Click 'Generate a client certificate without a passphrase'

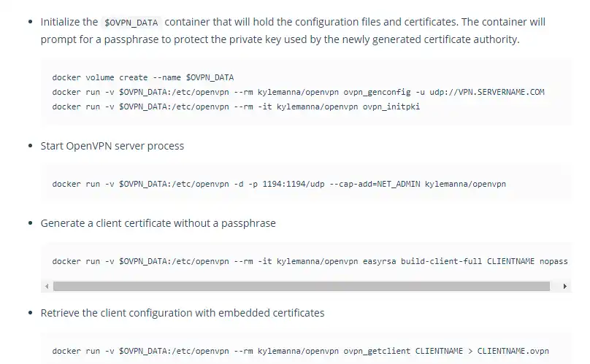click(158, 223)
